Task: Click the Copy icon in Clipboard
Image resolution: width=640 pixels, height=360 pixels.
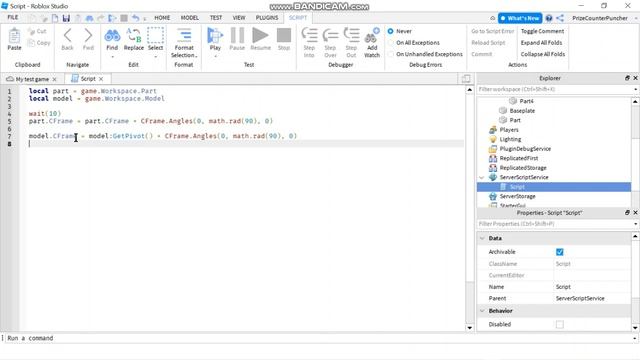Action: coord(31,42)
